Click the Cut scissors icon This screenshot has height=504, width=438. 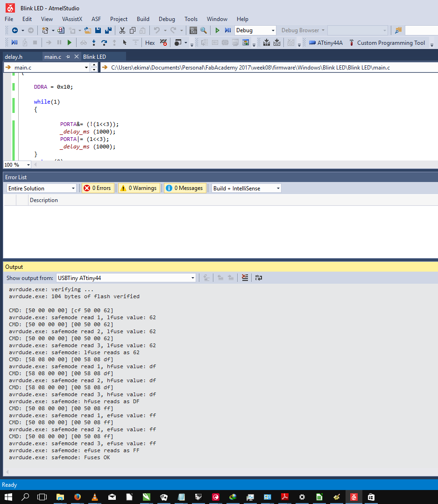(x=122, y=30)
